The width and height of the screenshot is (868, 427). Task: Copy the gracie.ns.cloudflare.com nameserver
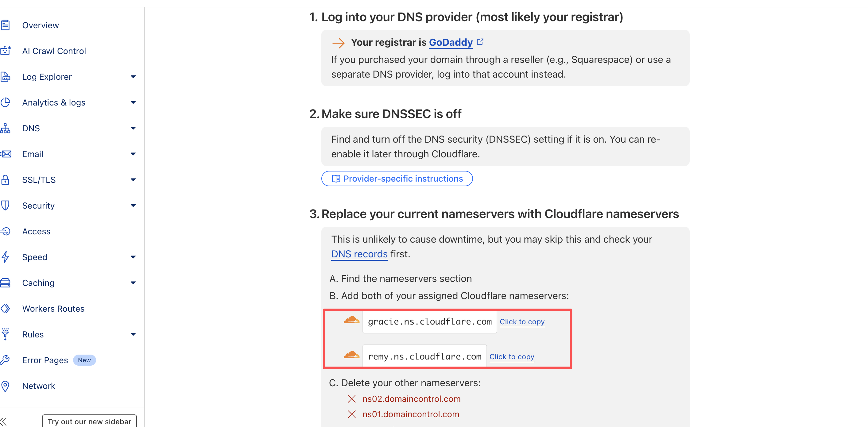522,321
